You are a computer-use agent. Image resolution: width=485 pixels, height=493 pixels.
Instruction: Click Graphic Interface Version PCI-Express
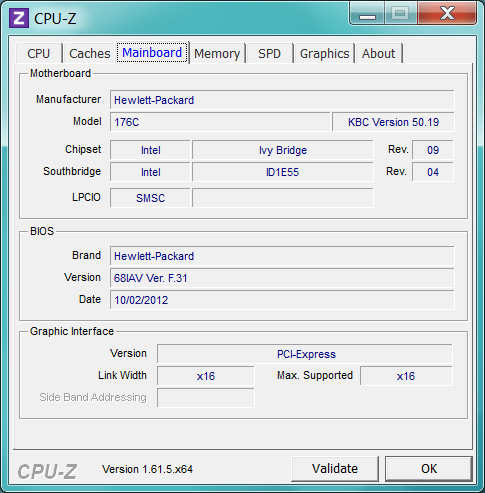click(x=305, y=354)
